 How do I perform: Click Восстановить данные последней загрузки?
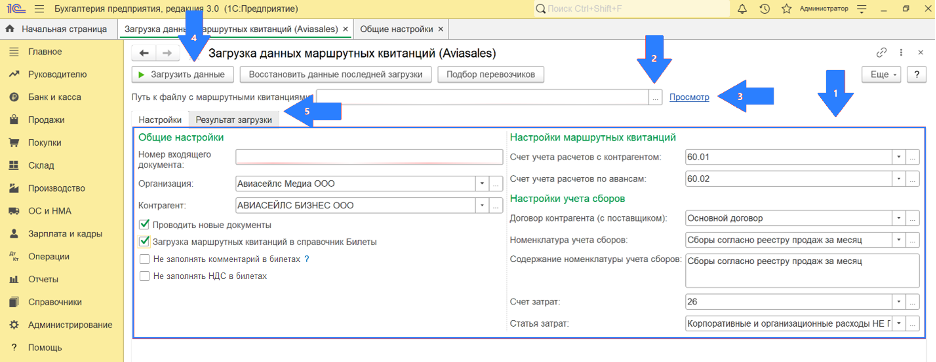335,75
